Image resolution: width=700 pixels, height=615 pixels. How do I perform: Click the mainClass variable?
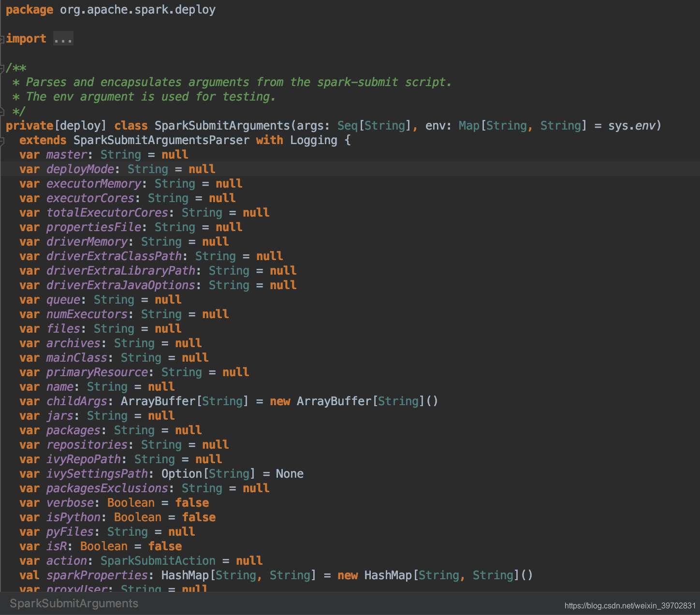(77, 358)
